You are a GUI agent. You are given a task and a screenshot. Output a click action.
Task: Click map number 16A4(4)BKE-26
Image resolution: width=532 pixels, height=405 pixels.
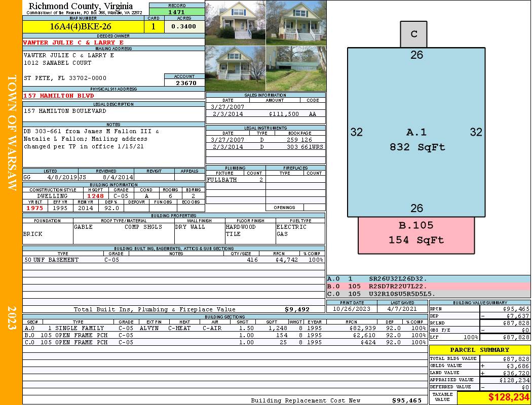tap(81, 26)
